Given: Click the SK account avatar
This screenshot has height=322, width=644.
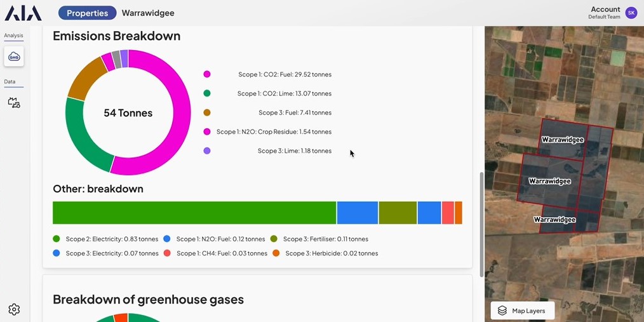Looking at the screenshot, I should [631, 13].
